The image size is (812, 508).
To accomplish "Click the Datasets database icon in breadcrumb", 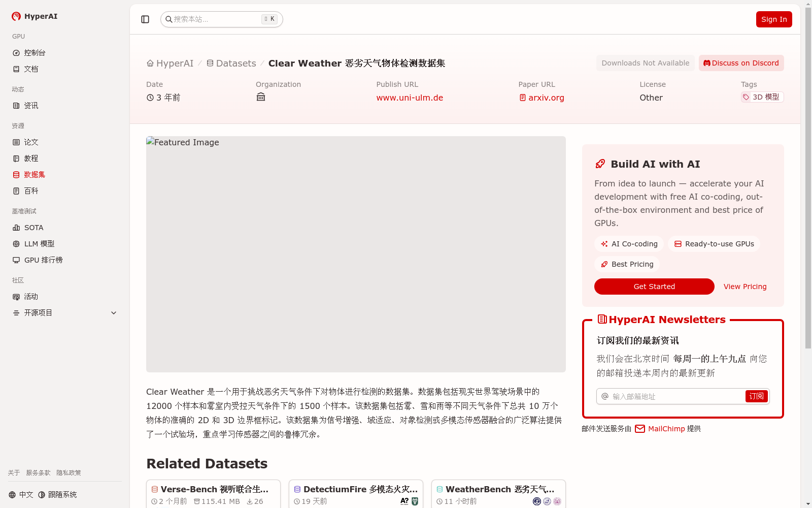I will coord(210,63).
